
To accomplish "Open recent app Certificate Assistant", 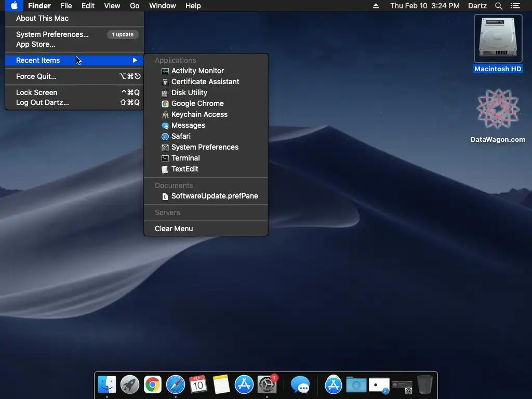I will 206,82.
